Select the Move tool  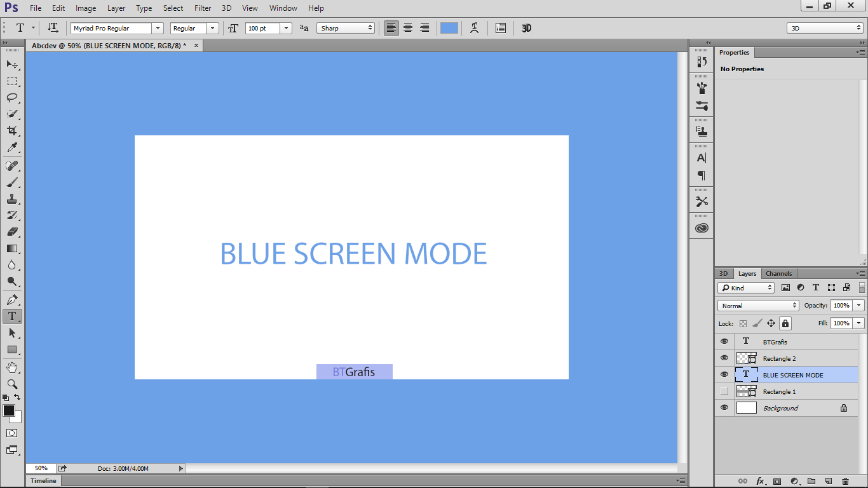click(12, 64)
